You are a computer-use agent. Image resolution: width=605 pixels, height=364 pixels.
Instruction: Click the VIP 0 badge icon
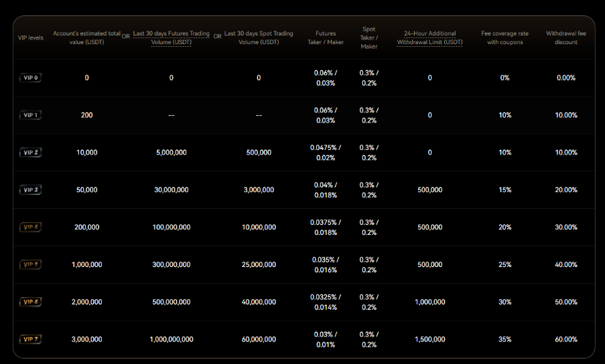pos(30,78)
